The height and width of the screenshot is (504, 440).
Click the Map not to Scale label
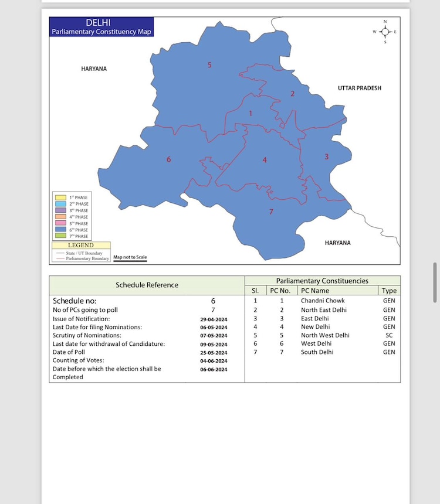click(x=130, y=257)
